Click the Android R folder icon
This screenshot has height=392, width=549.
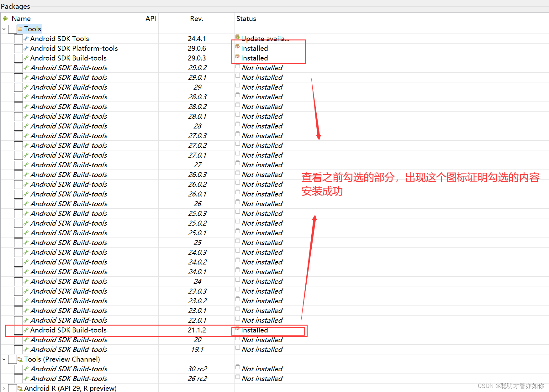(x=20, y=388)
